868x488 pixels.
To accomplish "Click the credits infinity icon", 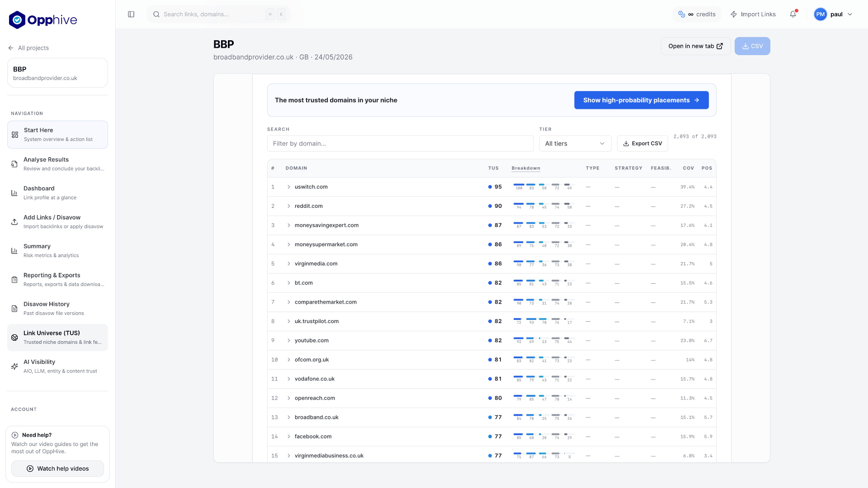I will tap(691, 14).
